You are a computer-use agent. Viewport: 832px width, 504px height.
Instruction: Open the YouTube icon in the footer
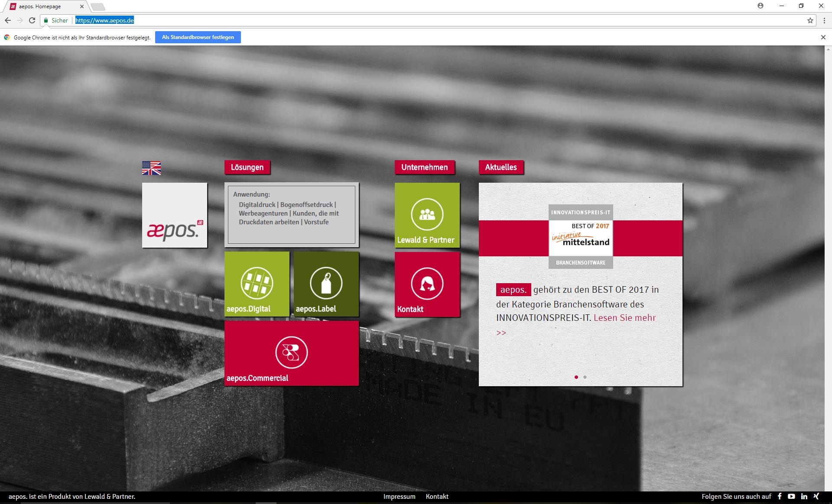791,497
